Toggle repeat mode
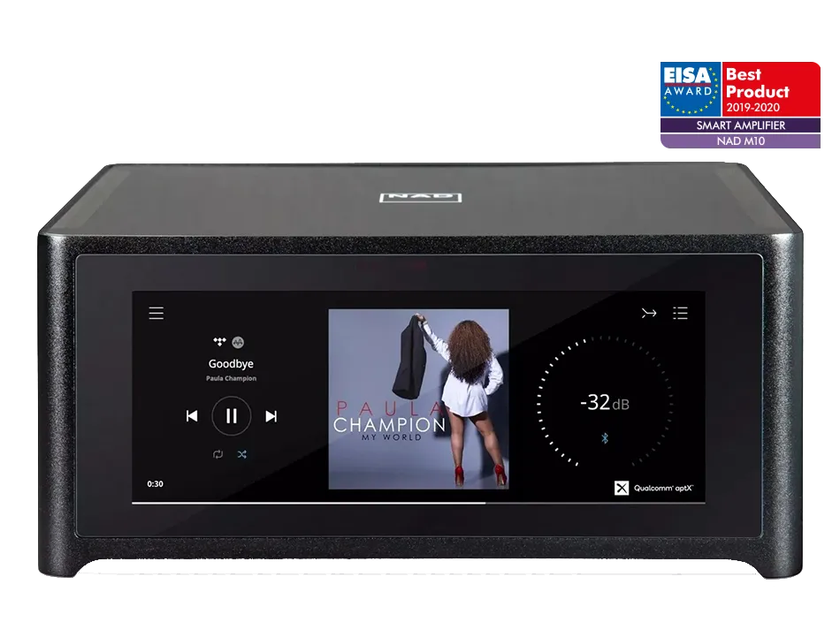This screenshot has height=630, width=840. (x=218, y=454)
